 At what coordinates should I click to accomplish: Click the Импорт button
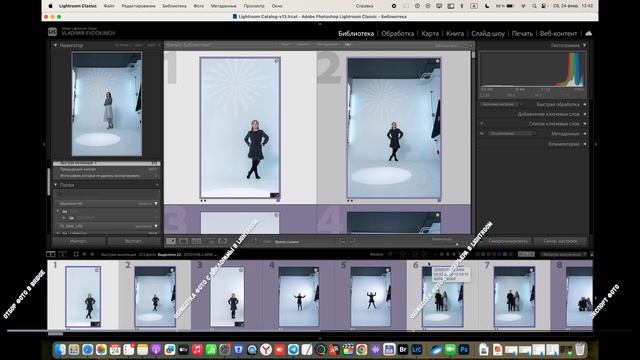78,241
